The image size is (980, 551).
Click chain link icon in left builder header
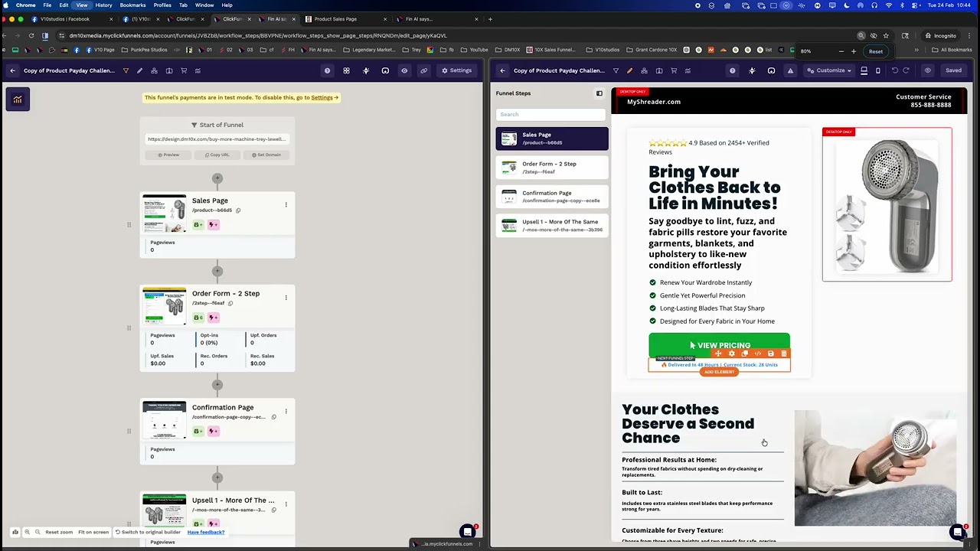pos(423,70)
